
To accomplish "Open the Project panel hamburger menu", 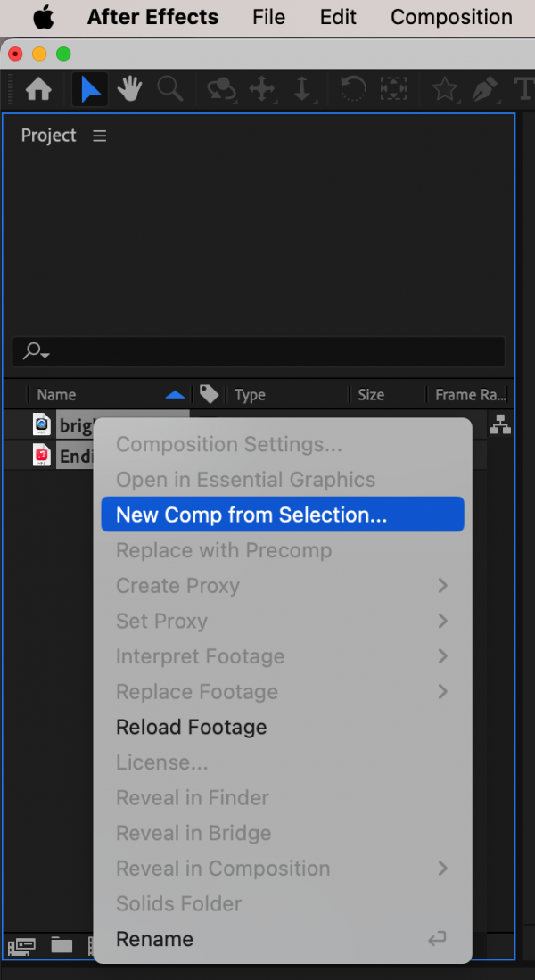I will click(x=99, y=136).
